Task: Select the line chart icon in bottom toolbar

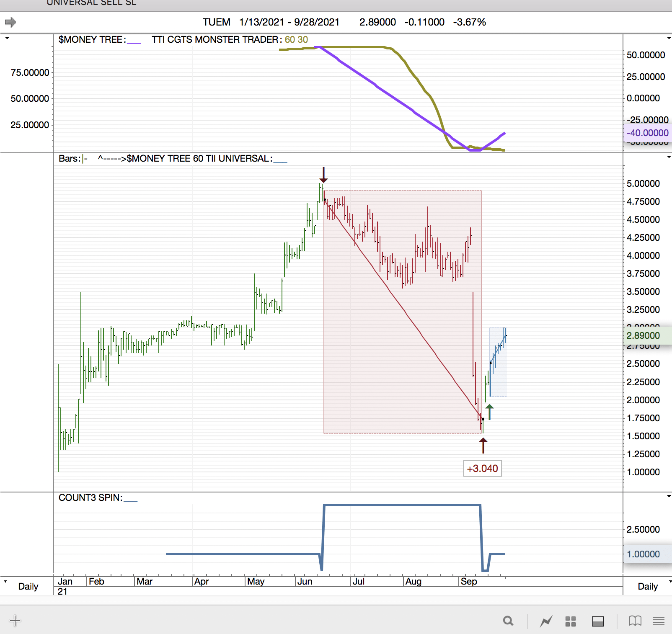Action: [546, 621]
